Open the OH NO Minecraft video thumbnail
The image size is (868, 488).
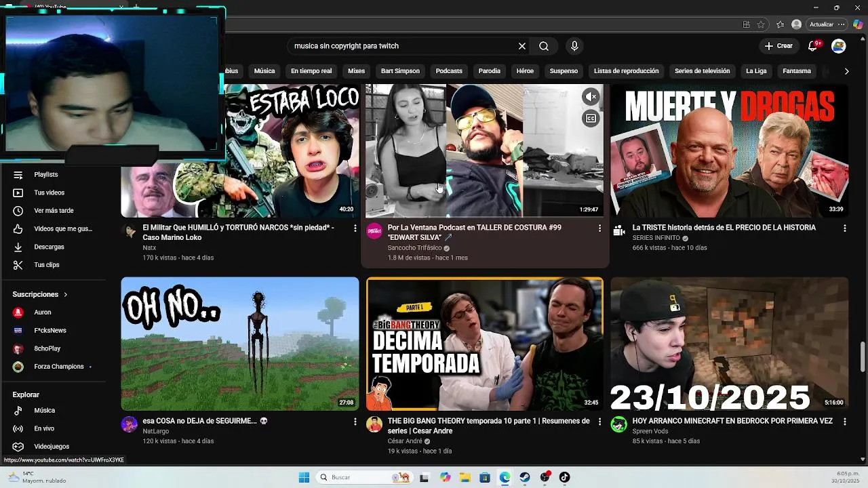240,344
